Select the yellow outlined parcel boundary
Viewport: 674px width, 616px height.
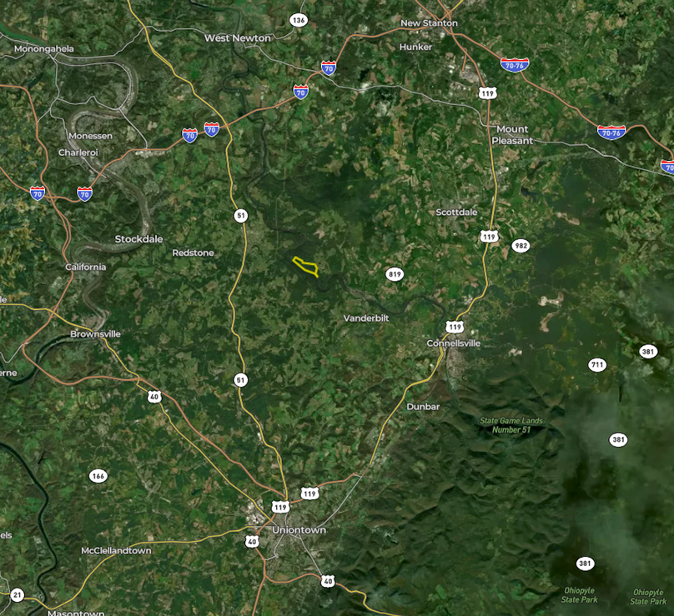tap(305, 267)
